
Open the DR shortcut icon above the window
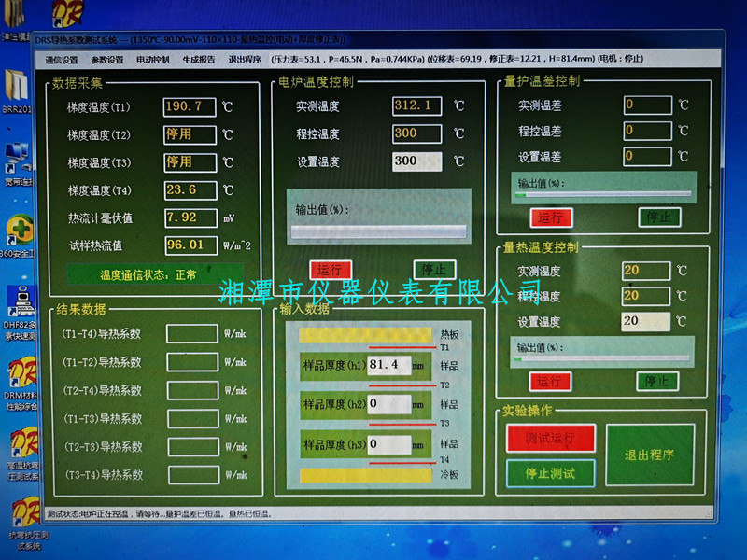[66, 14]
